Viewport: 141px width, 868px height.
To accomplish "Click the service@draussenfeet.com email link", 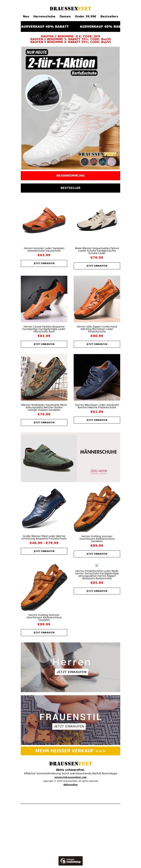I will coord(70,777).
